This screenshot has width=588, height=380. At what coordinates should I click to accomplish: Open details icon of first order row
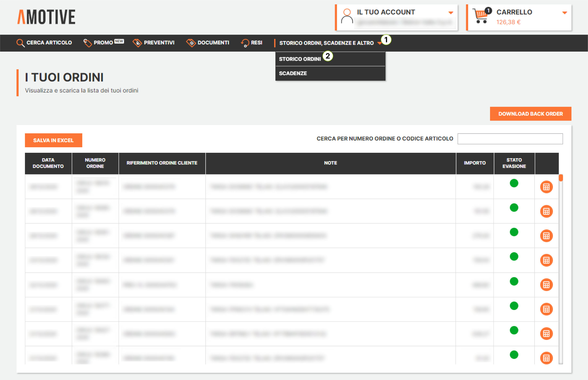[x=546, y=187]
